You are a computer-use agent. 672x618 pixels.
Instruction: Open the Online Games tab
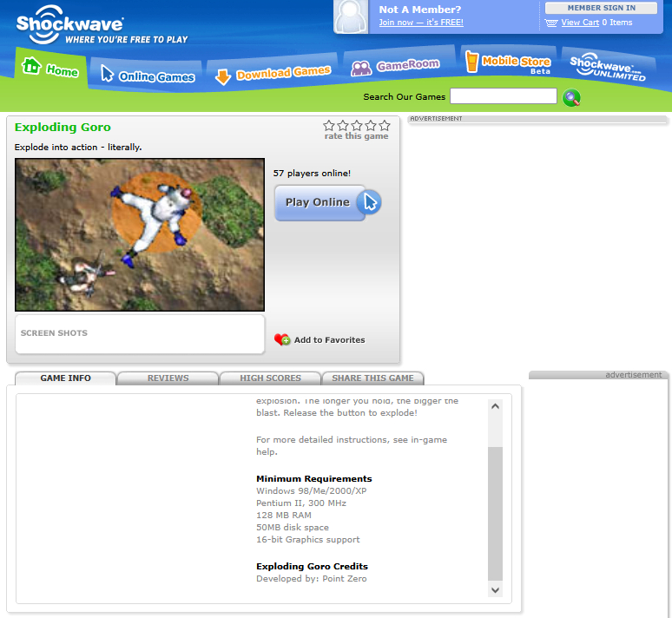pyautogui.click(x=147, y=76)
